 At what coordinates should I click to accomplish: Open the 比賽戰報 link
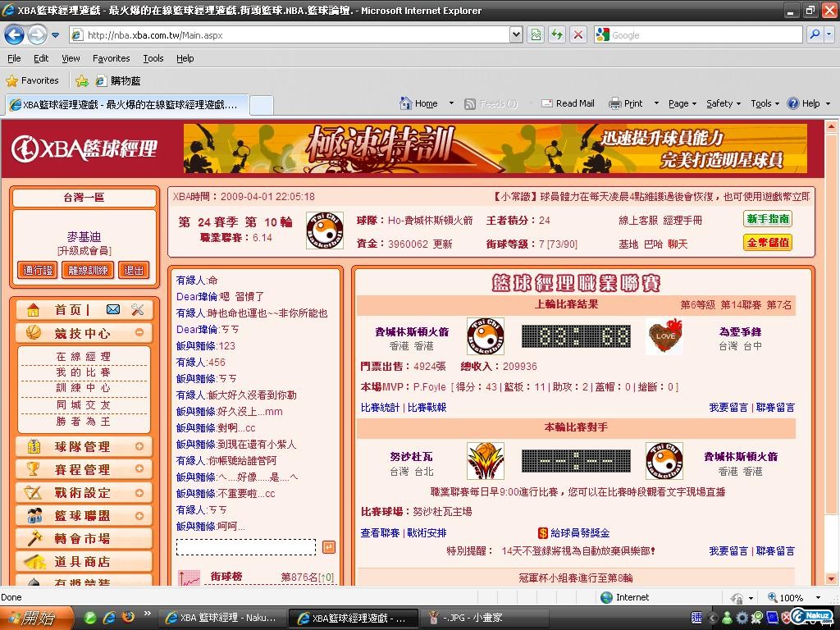point(427,407)
